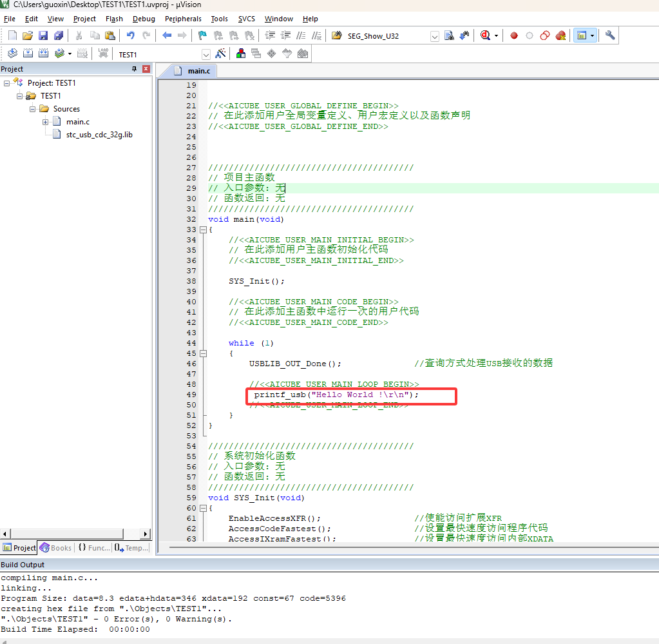The width and height of the screenshot is (659, 644).
Task: Expand the SEG_Show_U32 find combo box
Action: [435, 37]
